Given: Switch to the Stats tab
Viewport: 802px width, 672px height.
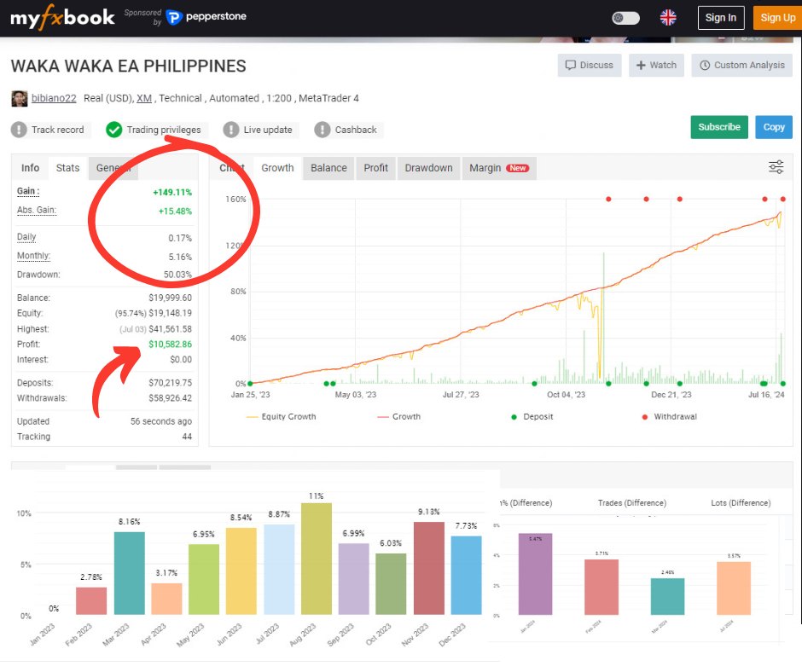Looking at the screenshot, I should click(x=67, y=168).
